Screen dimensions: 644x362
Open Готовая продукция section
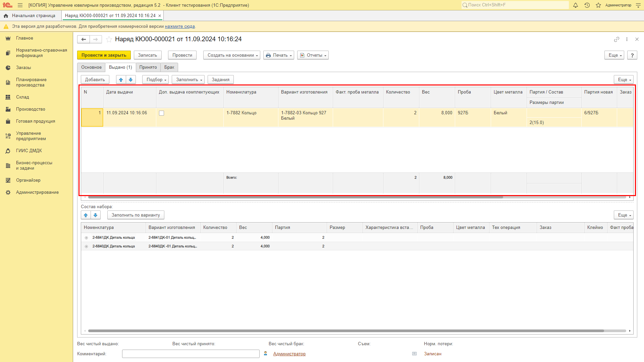pos(36,121)
